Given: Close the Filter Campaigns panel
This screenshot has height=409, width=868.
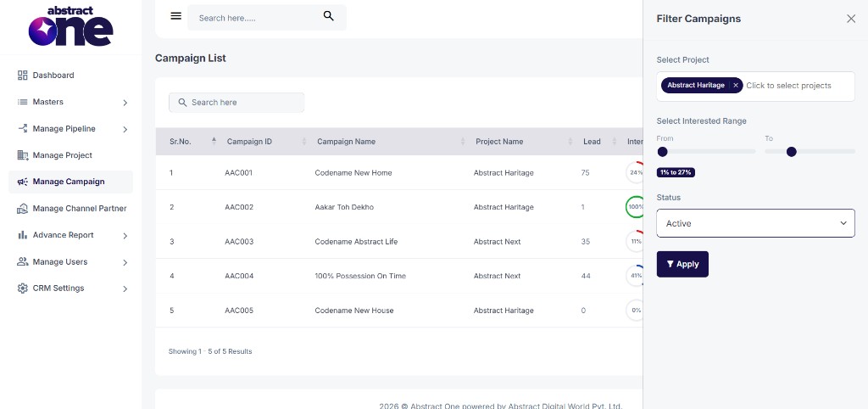Looking at the screenshot, I should [851, 19].
